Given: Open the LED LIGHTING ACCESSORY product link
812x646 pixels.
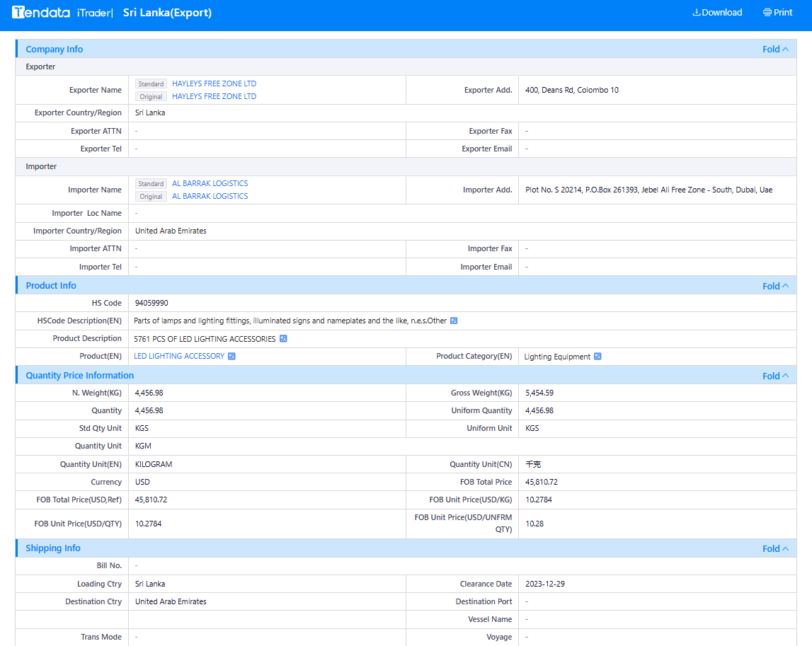Looking at the screenshot, I should click(x=179, y=356).
